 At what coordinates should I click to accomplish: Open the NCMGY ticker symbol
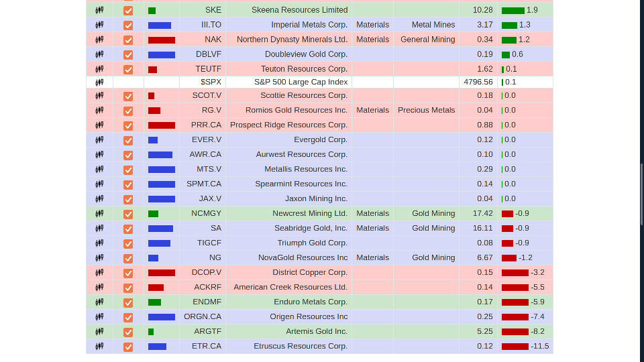pos(206,213)
